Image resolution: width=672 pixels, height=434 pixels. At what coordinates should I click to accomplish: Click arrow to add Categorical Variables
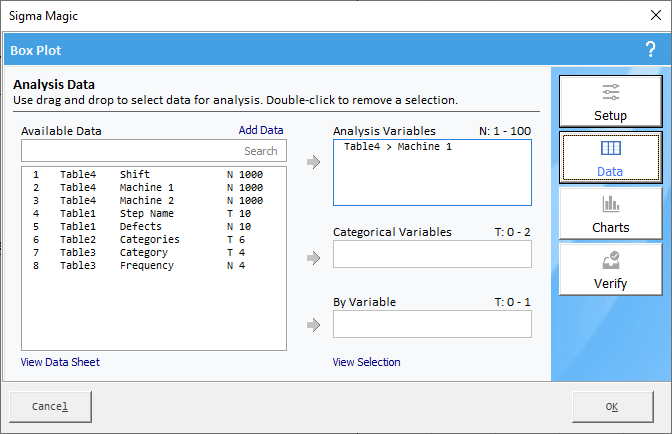pos(314,258)
